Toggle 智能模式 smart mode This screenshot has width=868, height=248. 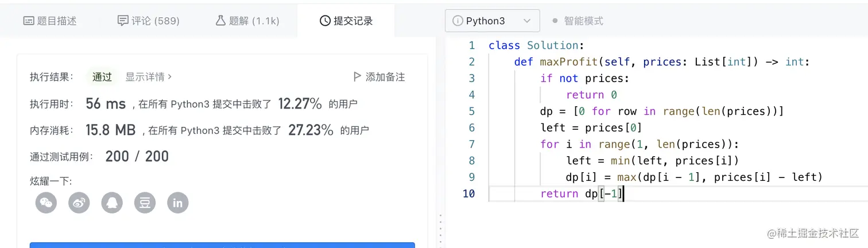pos(578,21)
